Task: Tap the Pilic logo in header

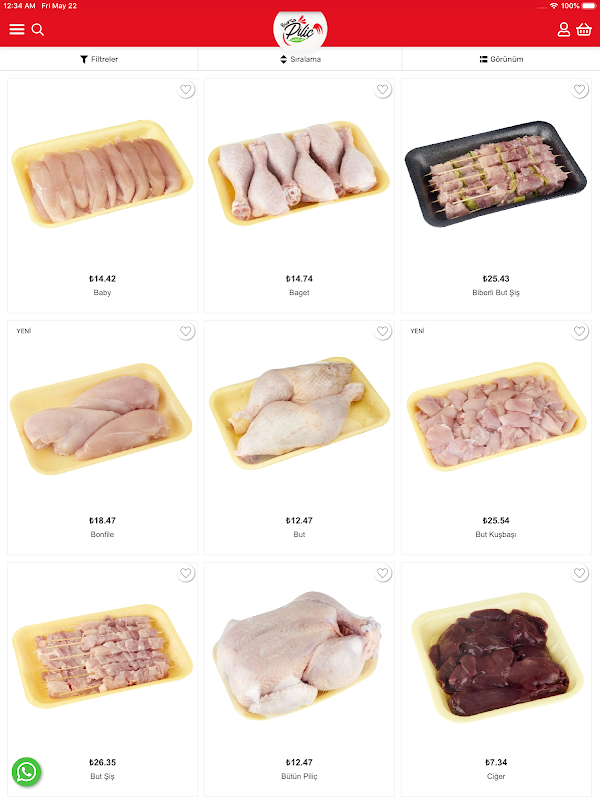Action: 300,31
